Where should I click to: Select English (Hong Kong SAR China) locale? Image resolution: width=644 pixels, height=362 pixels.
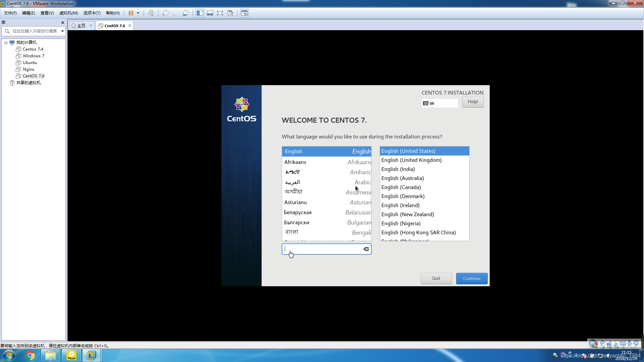[424, 233]
